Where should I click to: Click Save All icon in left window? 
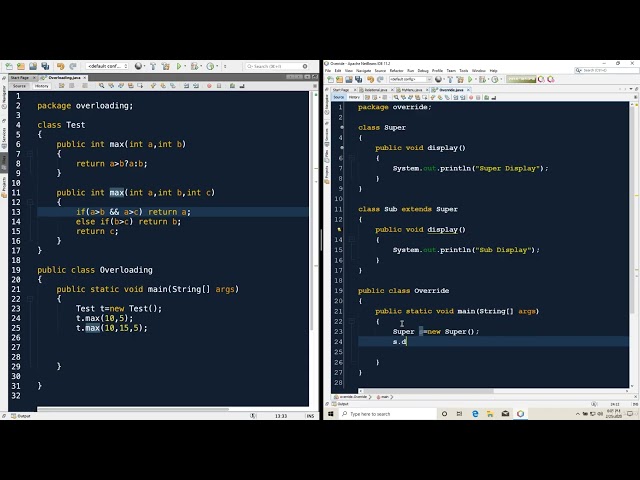(x=45, y=66)
